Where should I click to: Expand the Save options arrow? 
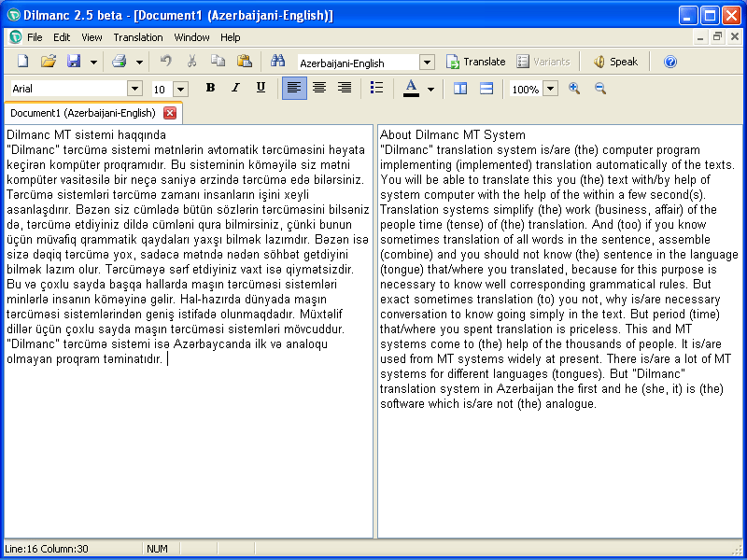pyautogui.click(x=94, y=63)
